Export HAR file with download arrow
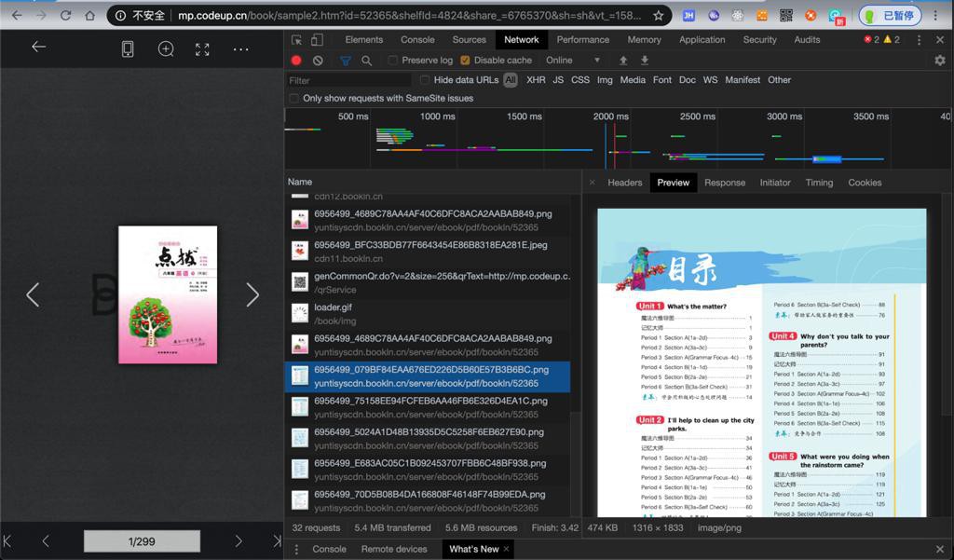The width and height of the screenshot is (954, 560). click(x=645, y=61)
